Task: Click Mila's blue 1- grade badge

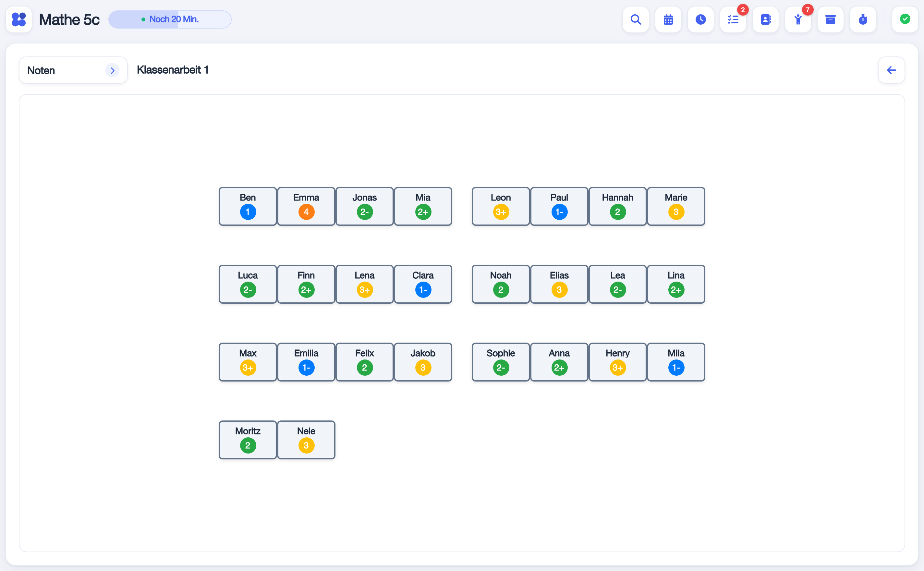Action: [x=676, y=368]
